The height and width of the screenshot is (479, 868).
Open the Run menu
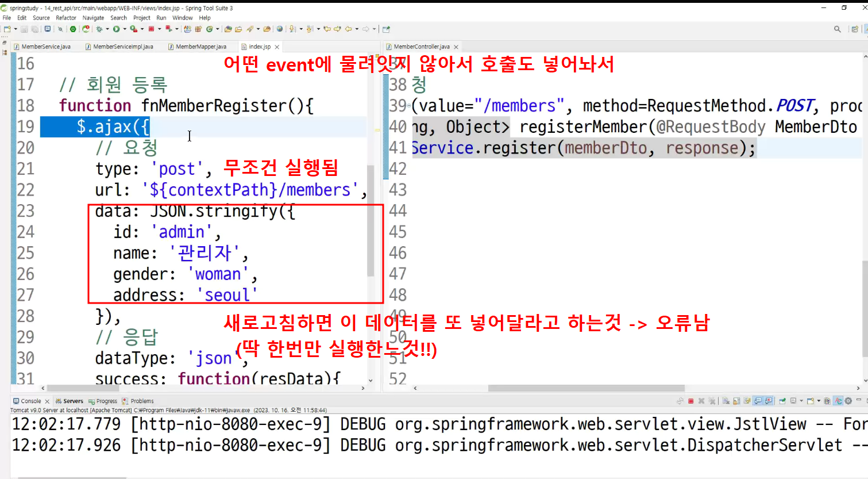[x=161, y=18]
